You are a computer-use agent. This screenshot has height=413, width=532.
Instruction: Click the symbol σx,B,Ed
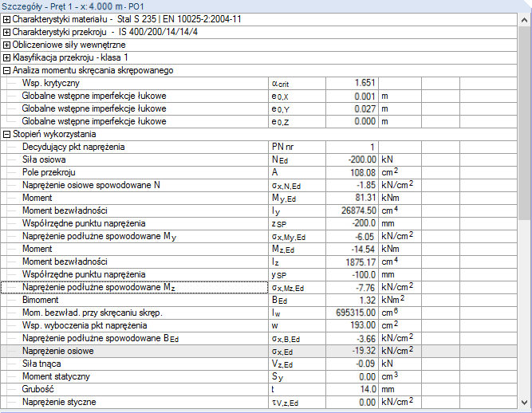coord(286,339)
